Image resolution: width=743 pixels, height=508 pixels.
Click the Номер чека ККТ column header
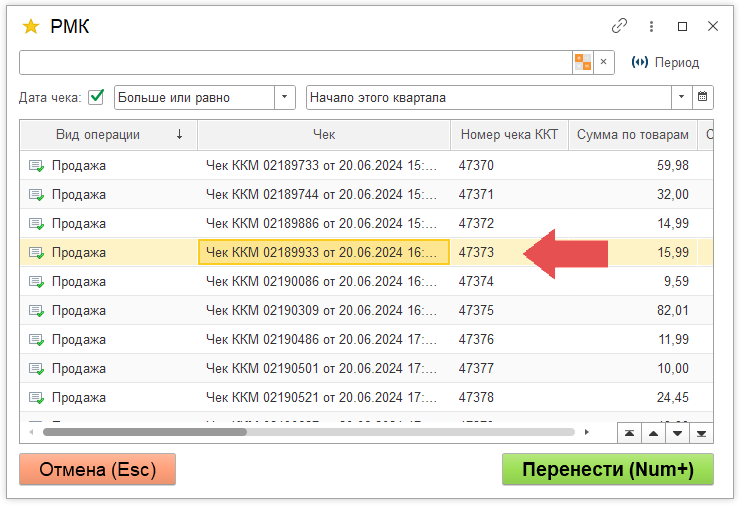tap(509, 135)
